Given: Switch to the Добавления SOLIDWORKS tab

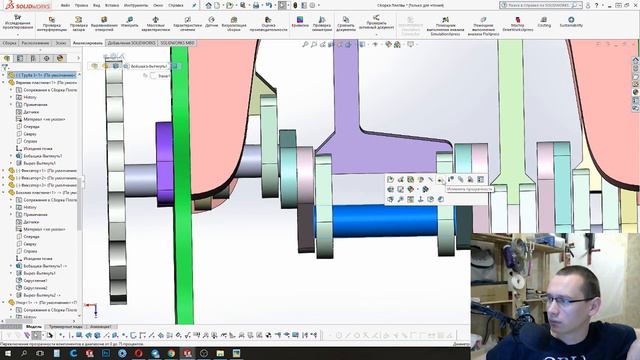Looking at the screenshot, I should (x=131, y=43).
